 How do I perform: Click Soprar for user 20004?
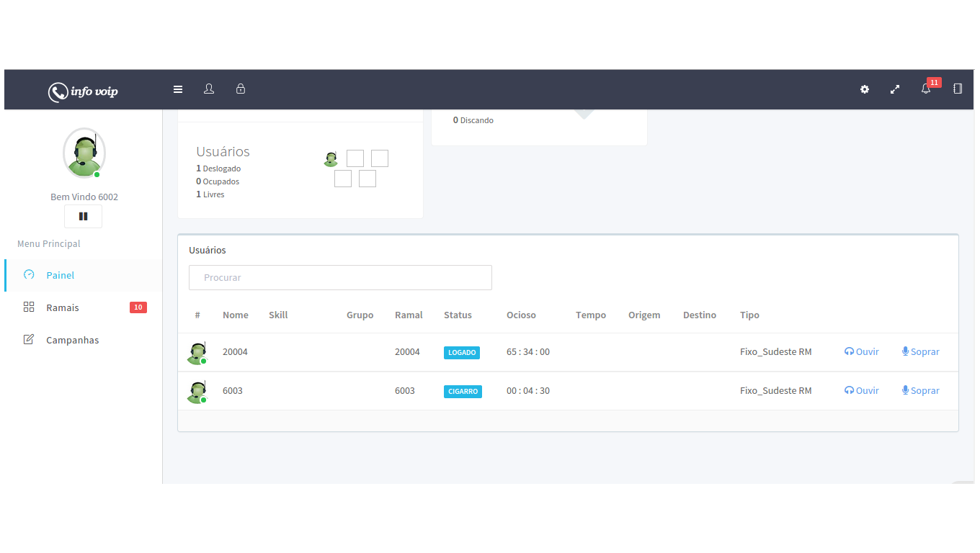coord(920,352)
